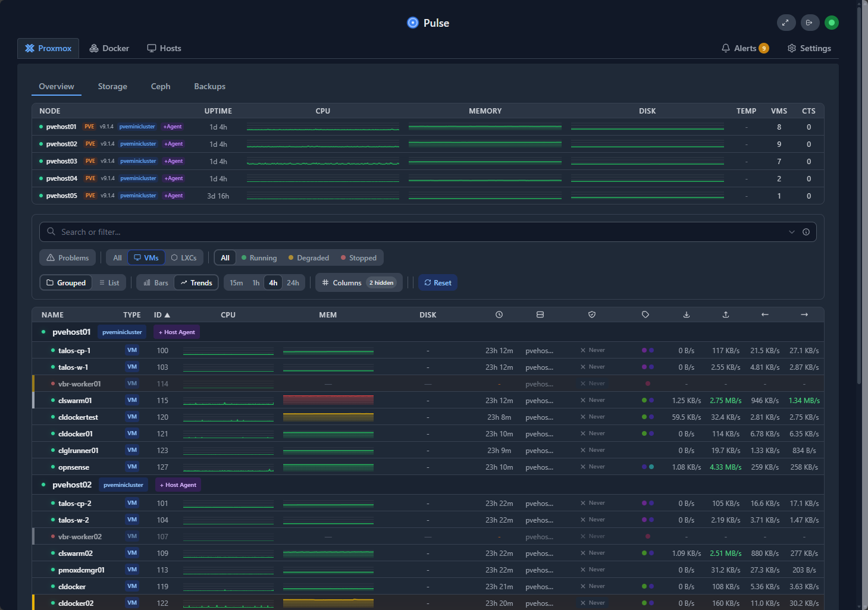
Task: Click the download traffic column icon
Action: (x=686, y=314)
